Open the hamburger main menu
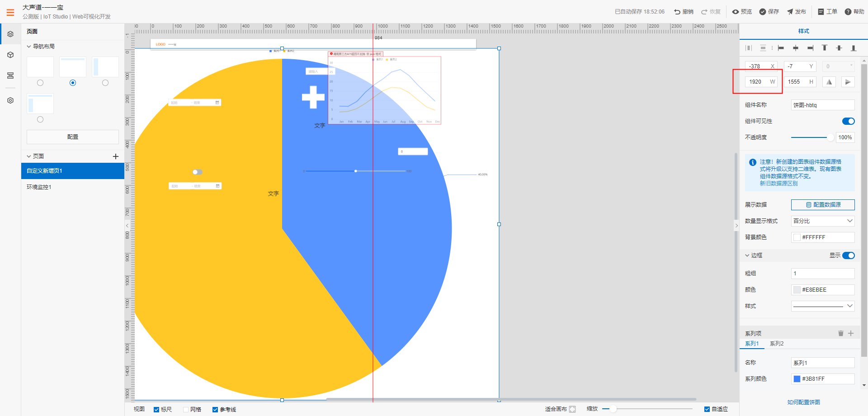The height and width of the screenshot is (416, 868). [x=10, y=12]
